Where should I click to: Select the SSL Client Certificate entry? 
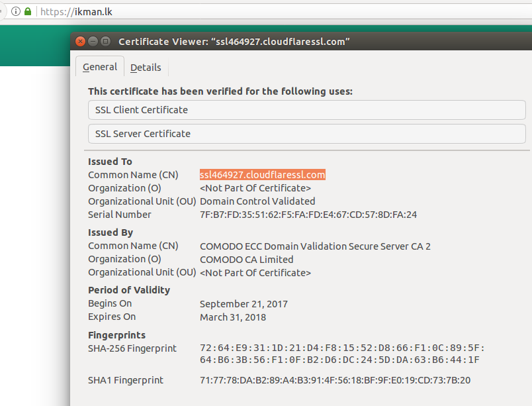coord(307,110)
